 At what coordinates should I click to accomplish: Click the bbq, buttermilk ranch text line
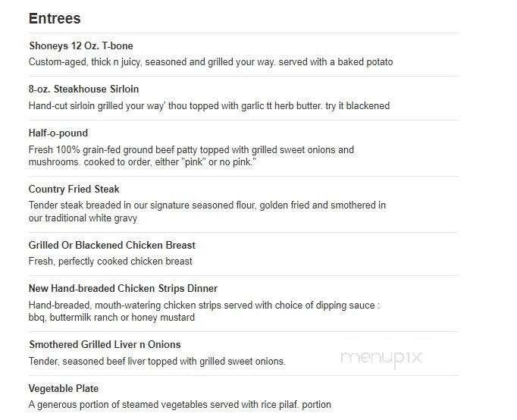(x=111, y=318)
